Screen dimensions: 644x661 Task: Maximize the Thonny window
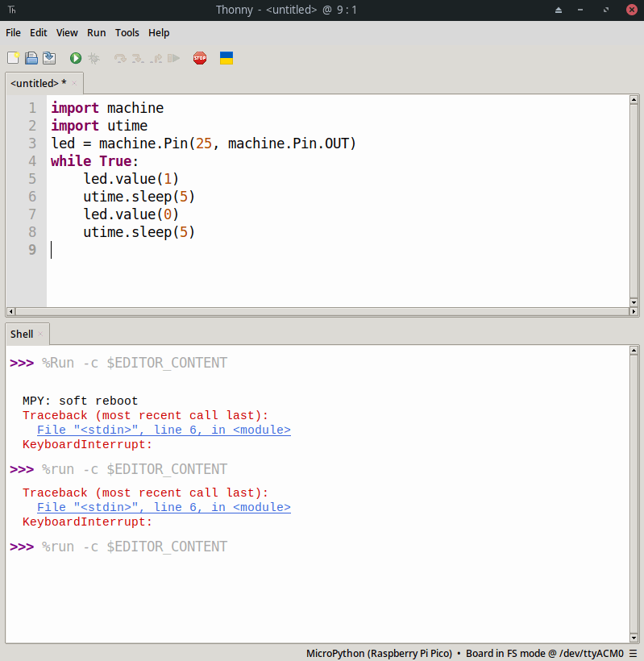606,10
